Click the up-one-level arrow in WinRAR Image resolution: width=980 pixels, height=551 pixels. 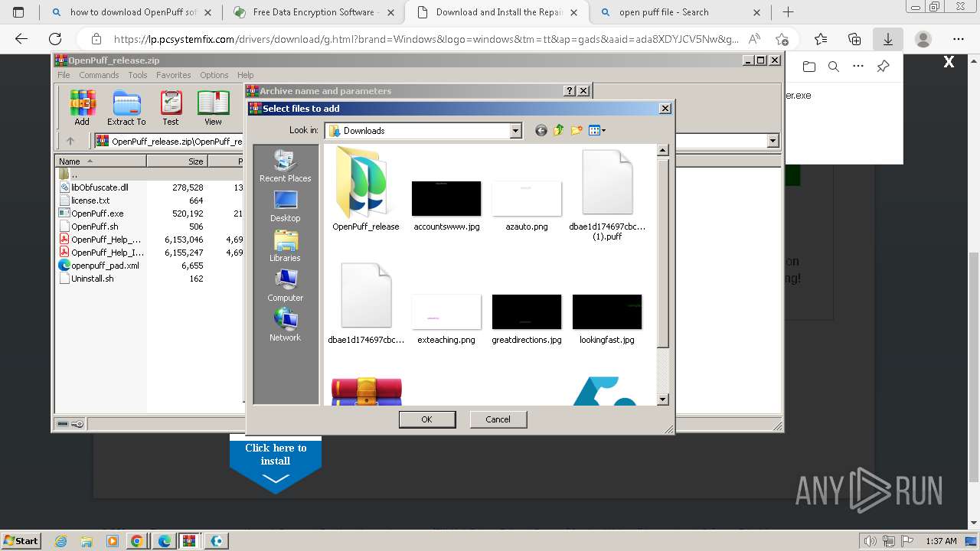pyautogui.click(x=70, y=141)
